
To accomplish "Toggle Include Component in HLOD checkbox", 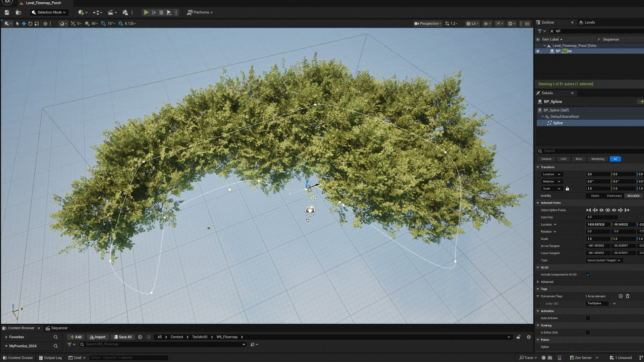I will (588, 275).
